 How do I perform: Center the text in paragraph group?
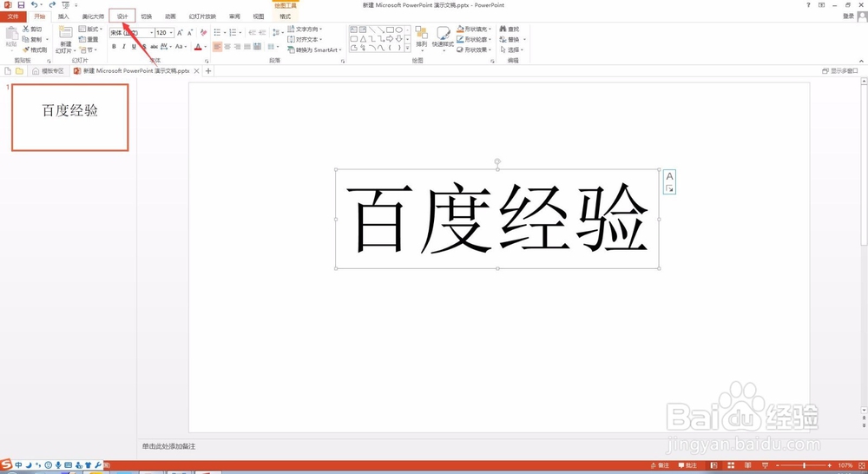pyautogui.click(x=227, y=47)
